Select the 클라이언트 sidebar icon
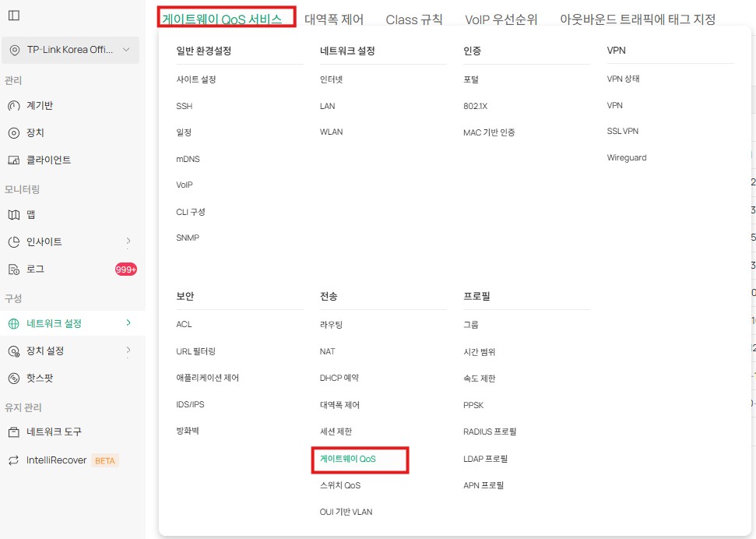This screenshot has height=539, width=756. [x=13, y=159]
